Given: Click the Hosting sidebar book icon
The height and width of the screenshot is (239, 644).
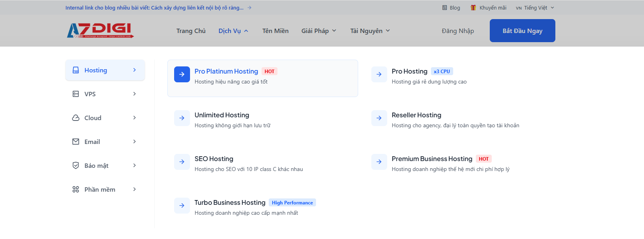Looking at the screenshot, I should (x=76, y=70).
